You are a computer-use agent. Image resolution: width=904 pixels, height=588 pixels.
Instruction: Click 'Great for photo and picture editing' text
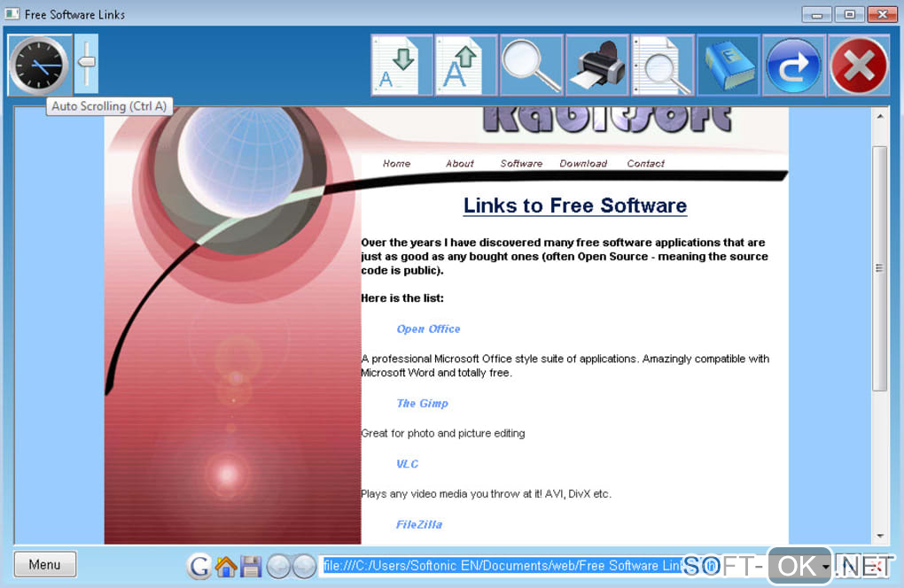tap(443, 433)
